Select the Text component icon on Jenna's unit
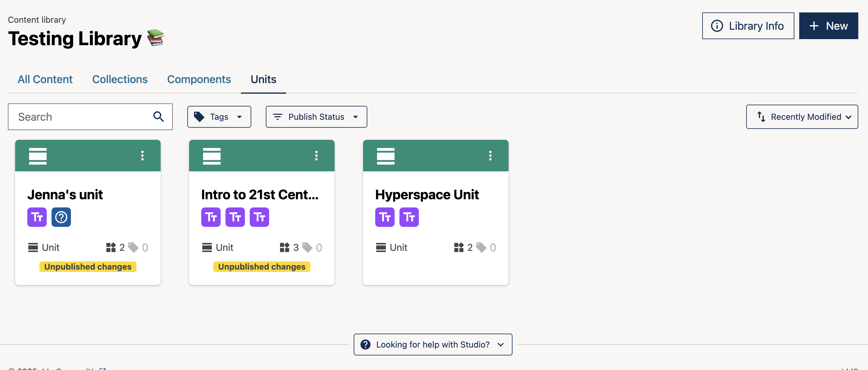868x370 pixels. (x=37, y=217)
